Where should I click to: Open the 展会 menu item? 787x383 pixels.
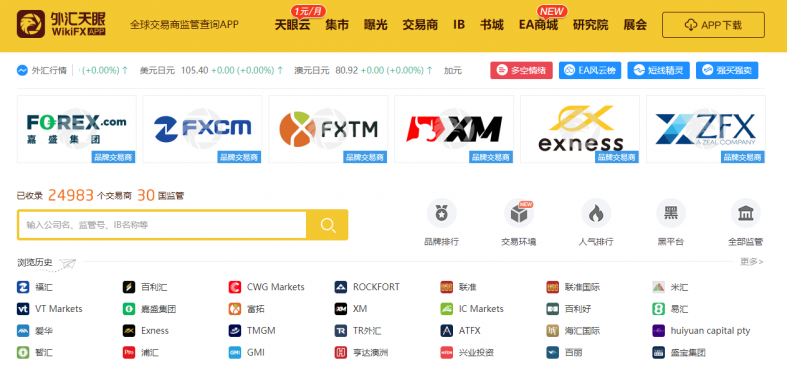point(635,25)
